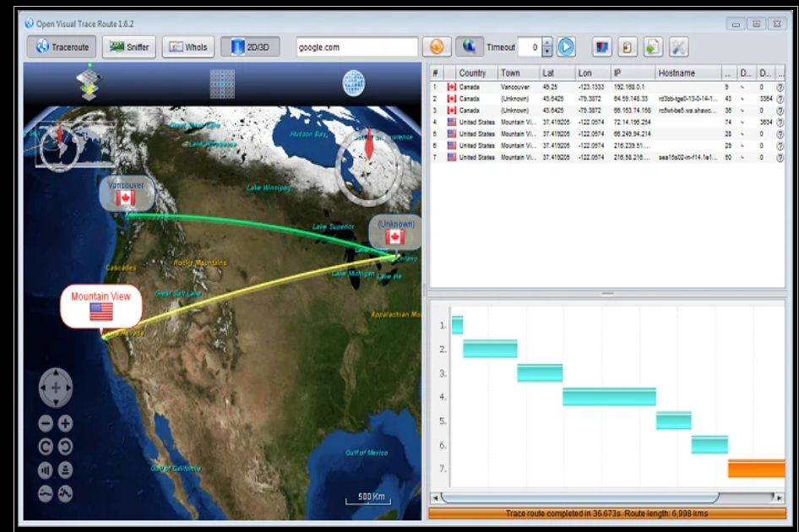Select the globe view icon above the map

tap(354, 83)
